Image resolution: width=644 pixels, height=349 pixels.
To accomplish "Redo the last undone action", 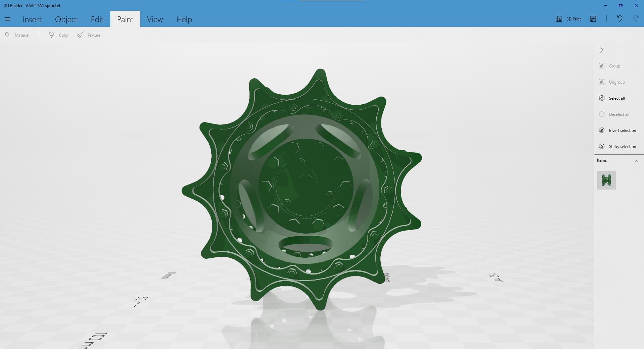I will [636, 19].
